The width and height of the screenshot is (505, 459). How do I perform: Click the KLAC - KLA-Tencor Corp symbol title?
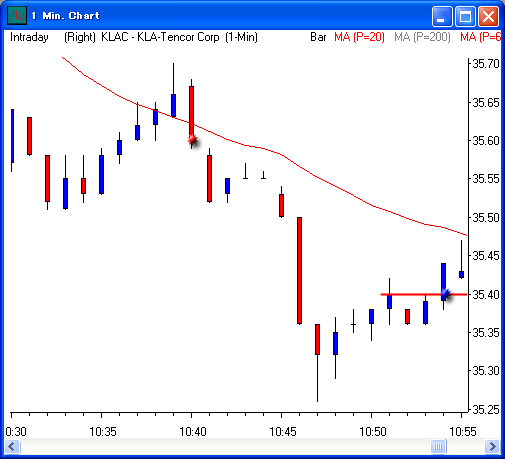(160, 37)
